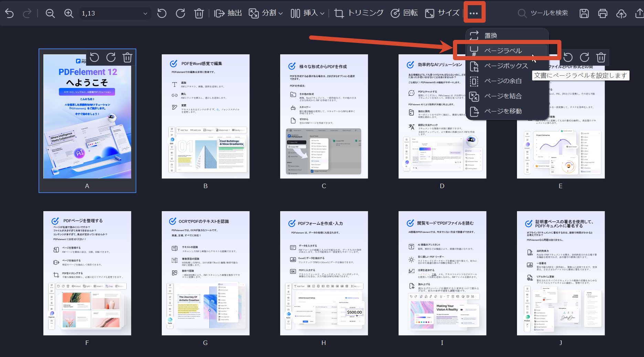Choose ページボックス from the menu
This screenshot has width=644, height=357.
click(507, 66)
